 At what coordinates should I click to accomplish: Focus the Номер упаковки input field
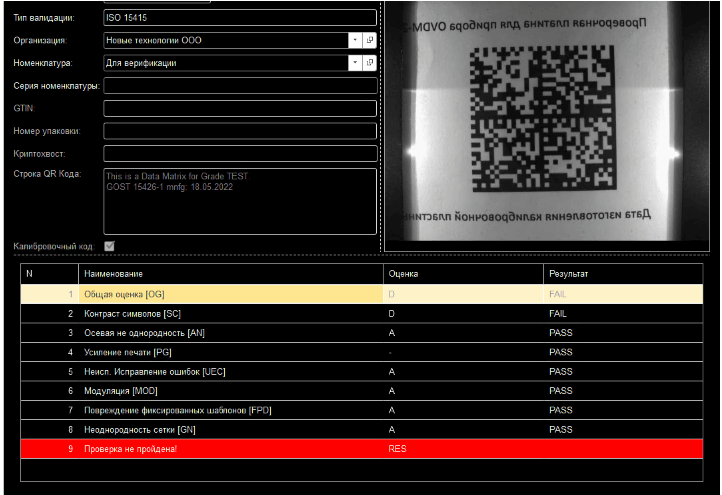point(240,131)
